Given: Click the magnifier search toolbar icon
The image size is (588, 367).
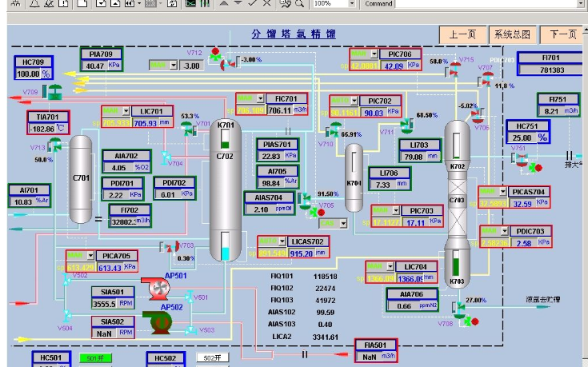Looking at the screenshot, I should point(299,3).
